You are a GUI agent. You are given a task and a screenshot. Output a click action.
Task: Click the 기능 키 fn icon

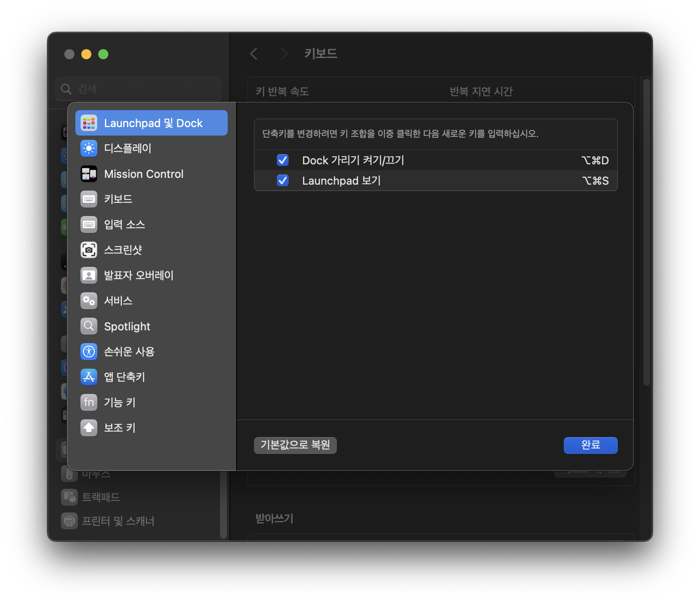[x=89, y=402]
